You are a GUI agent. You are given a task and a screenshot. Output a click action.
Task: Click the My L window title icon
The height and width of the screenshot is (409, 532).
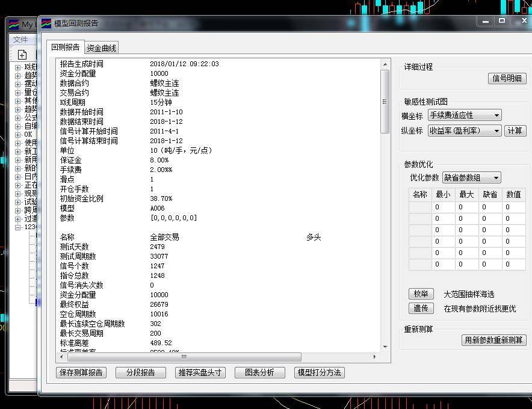pyautogui.click(x=14, y=25)
